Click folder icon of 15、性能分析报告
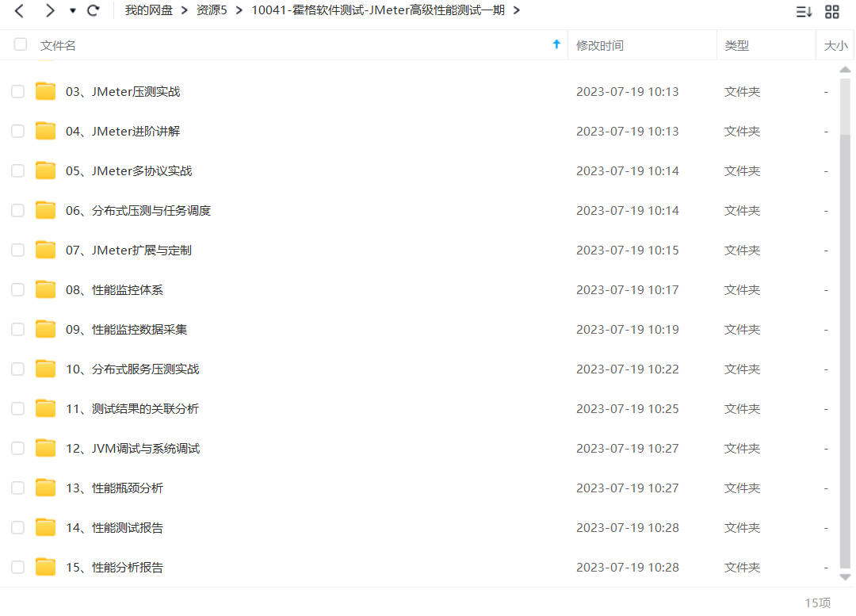 point(46,568)
